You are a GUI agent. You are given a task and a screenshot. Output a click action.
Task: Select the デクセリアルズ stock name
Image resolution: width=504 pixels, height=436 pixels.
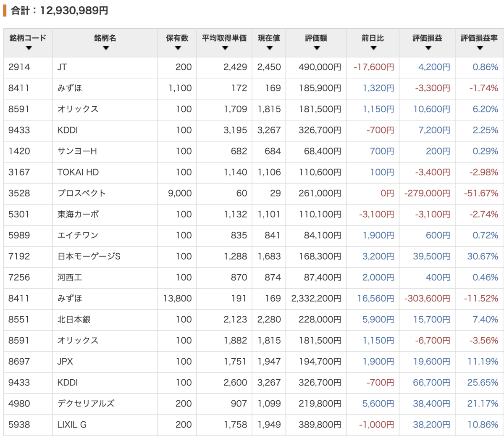(x=86, y=403)
